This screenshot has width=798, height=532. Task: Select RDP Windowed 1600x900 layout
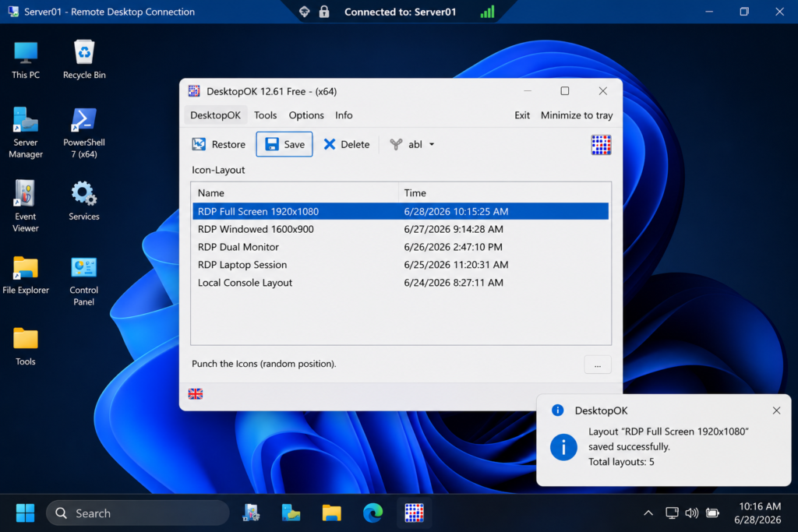pyautogui.click(x=401, y=229)
